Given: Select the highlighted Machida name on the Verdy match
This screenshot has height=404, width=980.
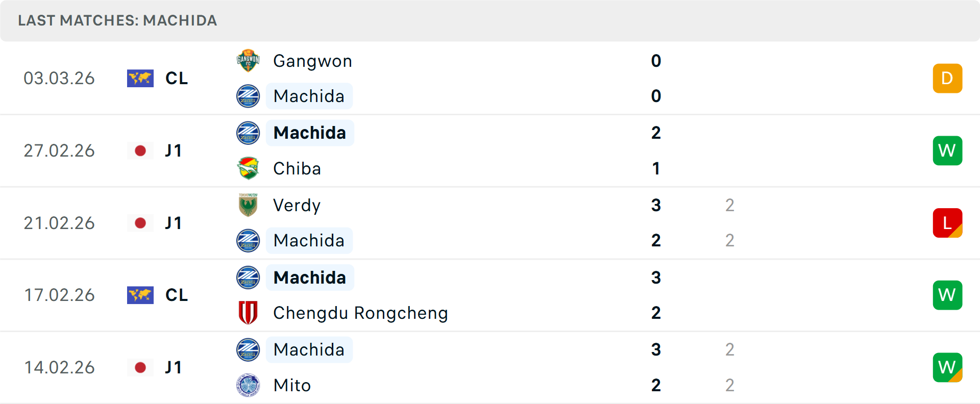Looking at the screenshot, I should [x=309, y=240].
